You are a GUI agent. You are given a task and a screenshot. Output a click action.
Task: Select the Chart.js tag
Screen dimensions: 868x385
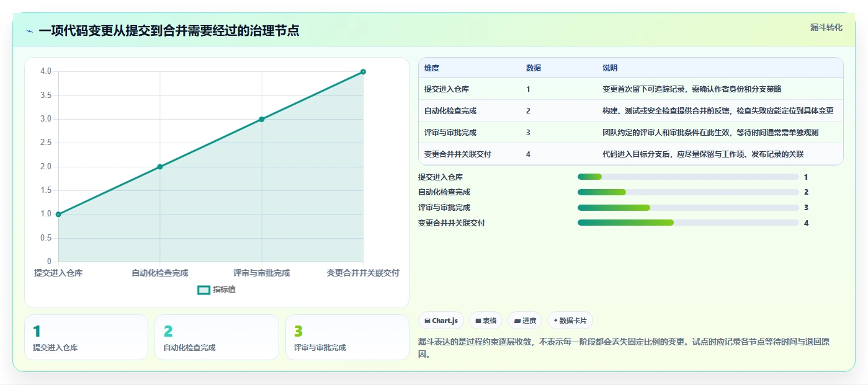[441, 321]
